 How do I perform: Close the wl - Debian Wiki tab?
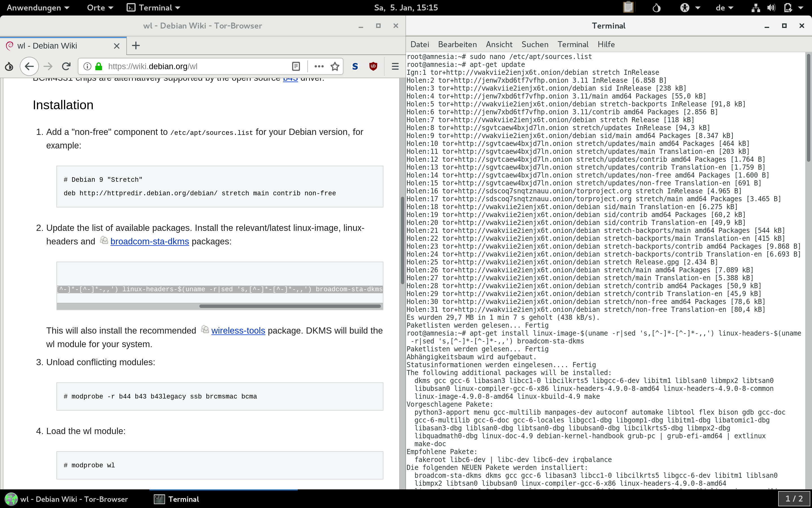point(117,46)
